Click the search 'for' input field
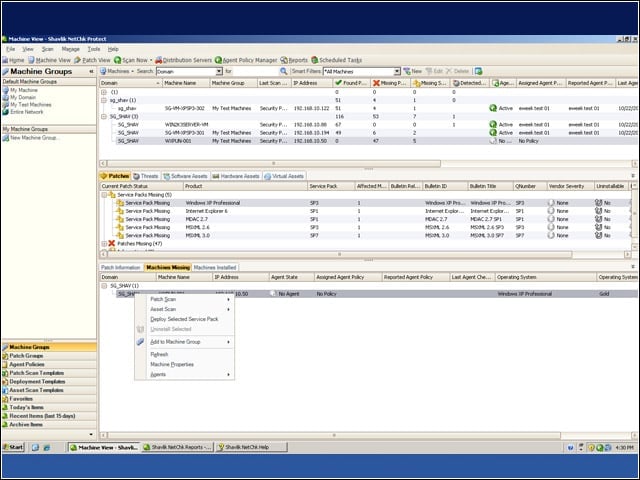Viewport: 640px width, 480px height. click(255, 71)
